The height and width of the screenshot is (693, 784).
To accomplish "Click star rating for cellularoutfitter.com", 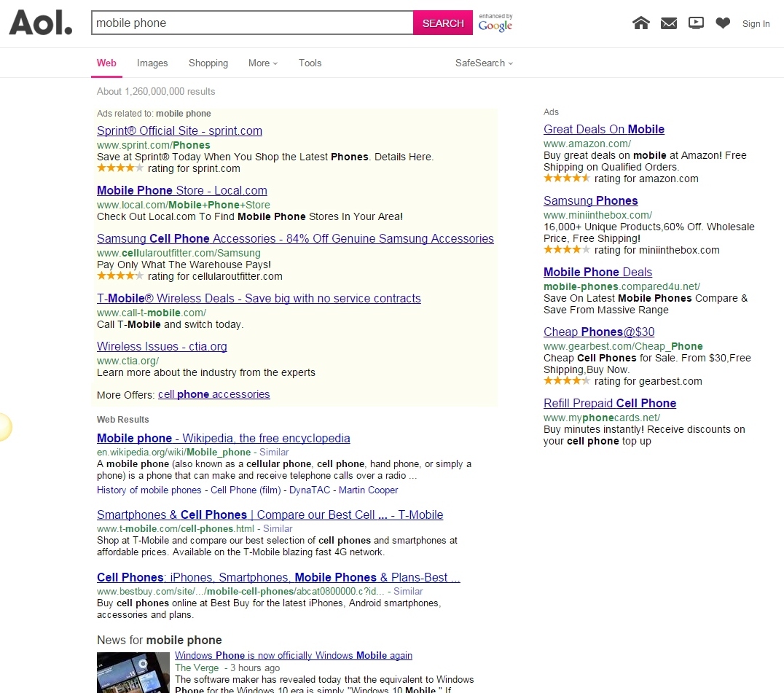I will point(120,276).
